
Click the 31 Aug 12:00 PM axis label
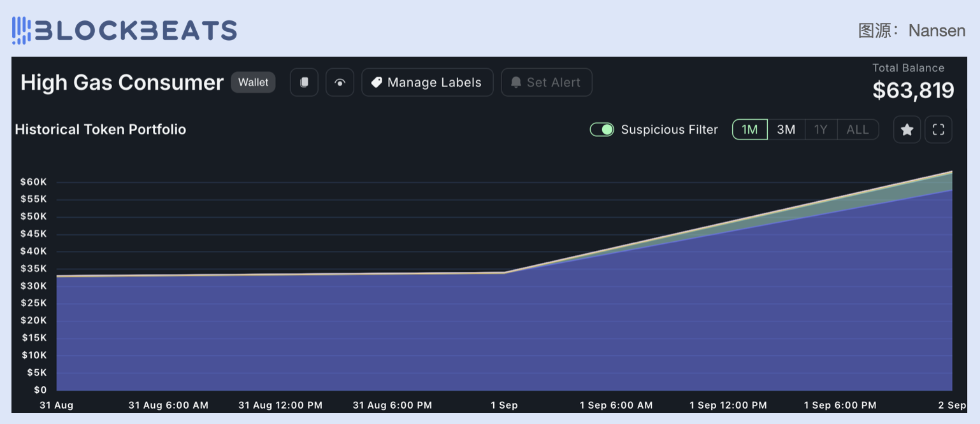[x=280, y=405]
